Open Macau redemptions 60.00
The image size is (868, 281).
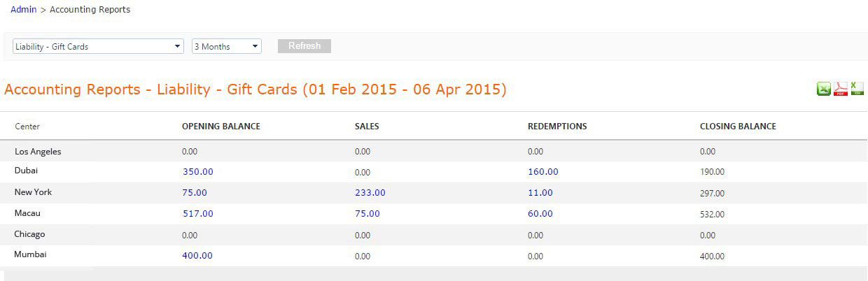(x=540, y=213)
